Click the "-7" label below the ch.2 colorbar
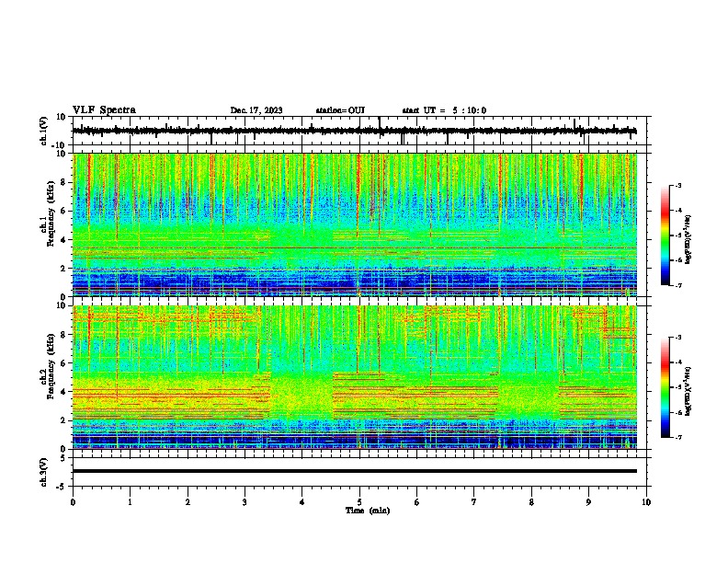This screenshot has width=728, height=563. 677,437
